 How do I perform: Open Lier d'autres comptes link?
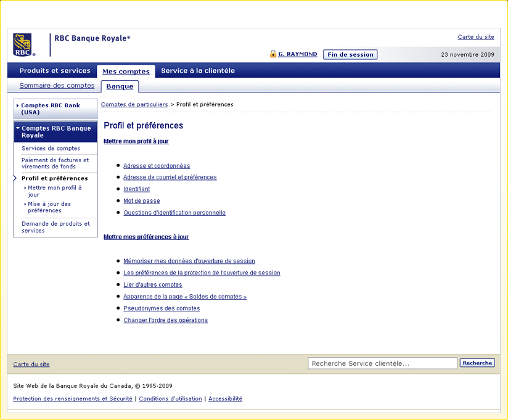153,285
